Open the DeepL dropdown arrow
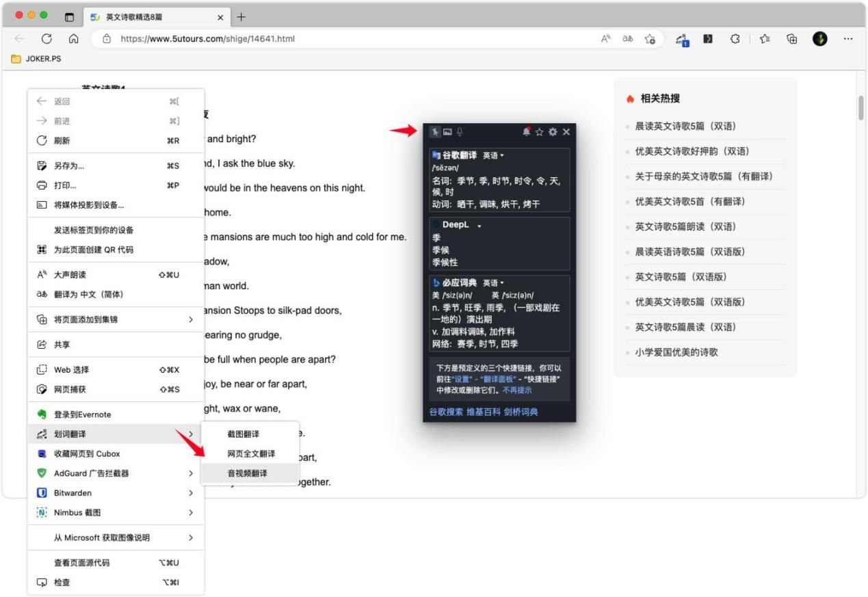868x597 pixels. tap(479, 225)
